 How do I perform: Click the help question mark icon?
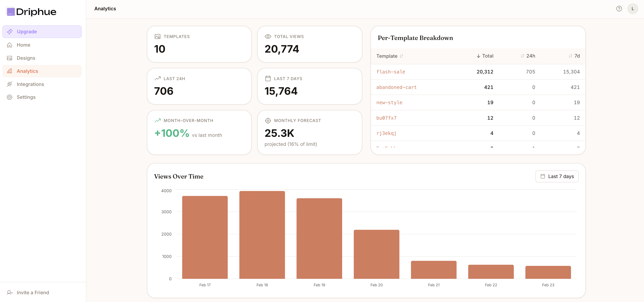(619, 9)
